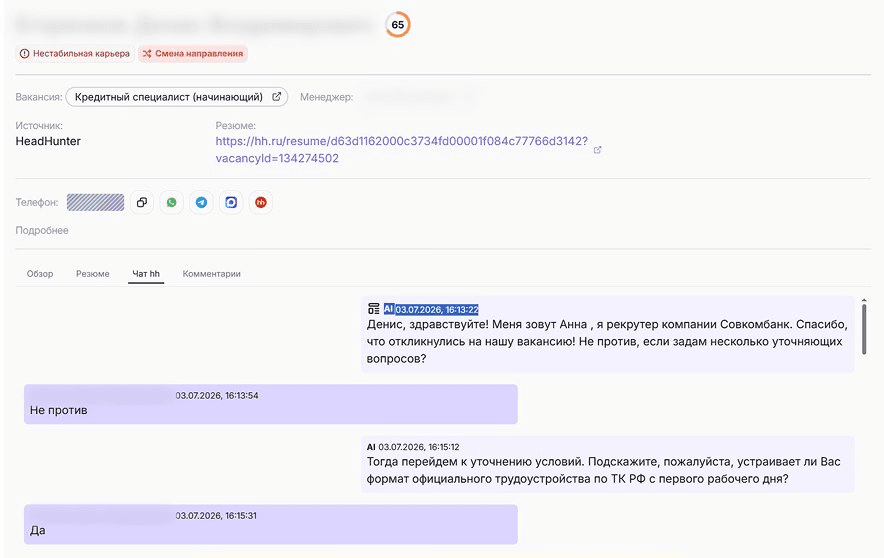
Task: Click the masked phone number field
Action: point(95,202)
